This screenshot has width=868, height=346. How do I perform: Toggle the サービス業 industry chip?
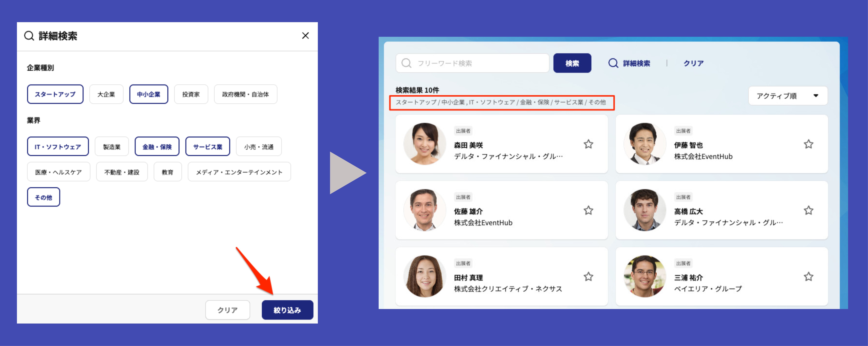point(208,146)
